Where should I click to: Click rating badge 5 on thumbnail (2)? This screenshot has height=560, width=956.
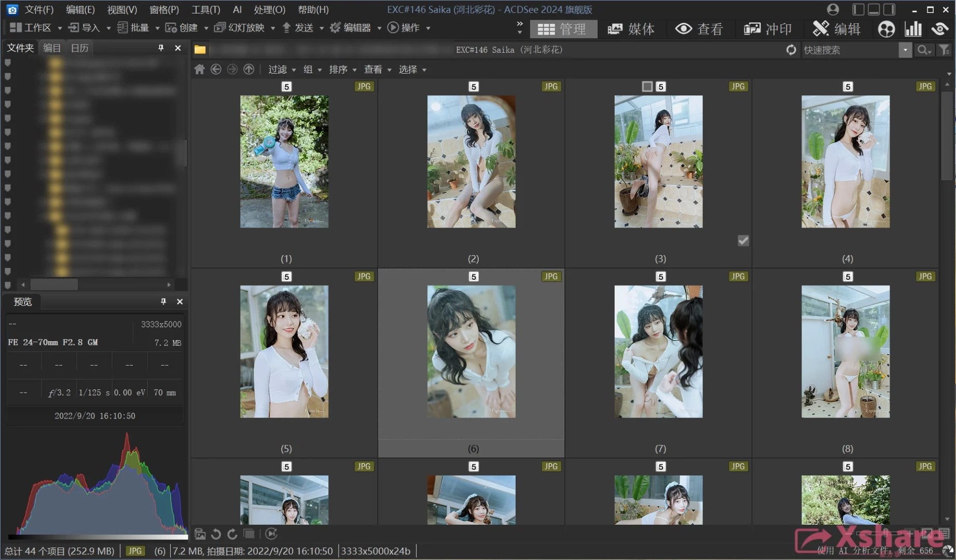(x=474, y=87)
